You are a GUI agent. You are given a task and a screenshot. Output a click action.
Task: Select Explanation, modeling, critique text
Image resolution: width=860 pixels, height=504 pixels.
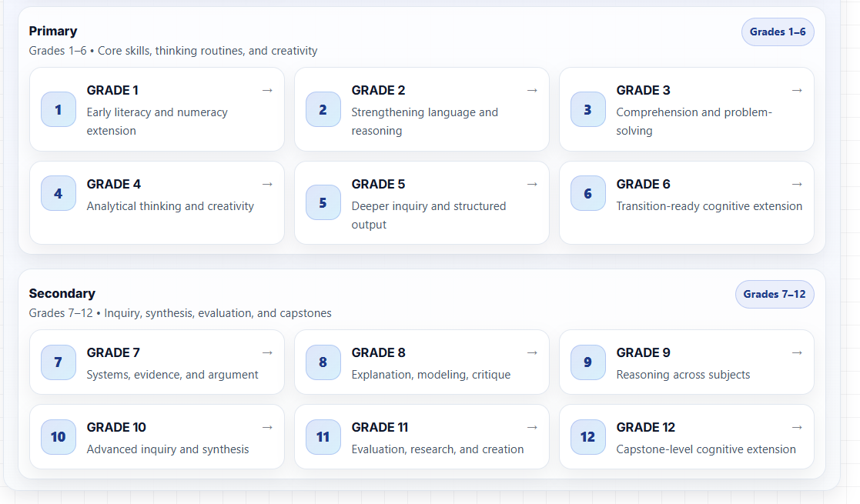click(x=430, y=375)
